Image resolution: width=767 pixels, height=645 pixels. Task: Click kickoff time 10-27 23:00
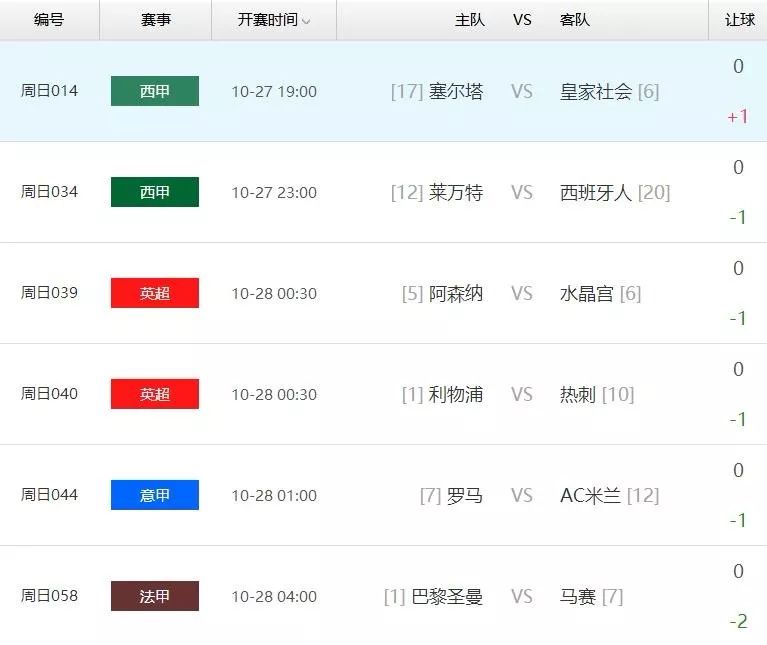[274, 193]
